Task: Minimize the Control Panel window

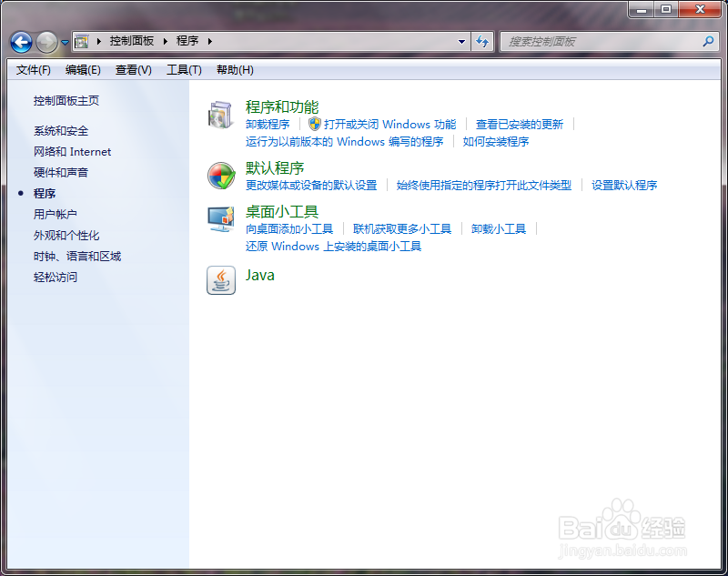Action: click(x=642, y=9)
